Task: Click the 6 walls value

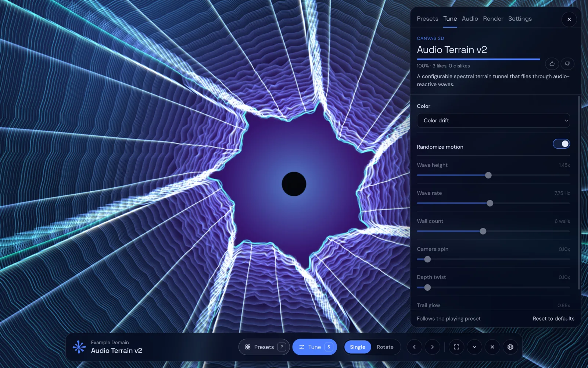Action: (x=562, y=221)
